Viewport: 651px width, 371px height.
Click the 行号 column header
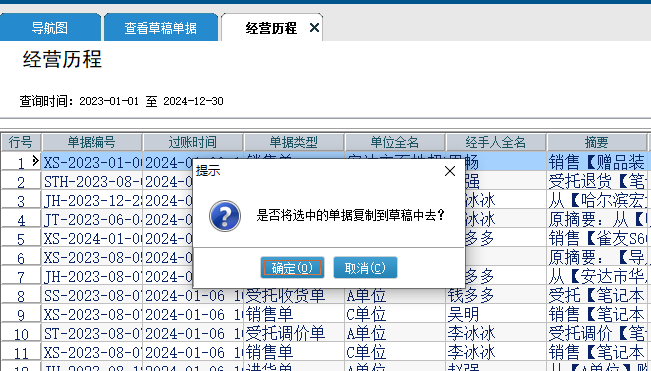21,142
